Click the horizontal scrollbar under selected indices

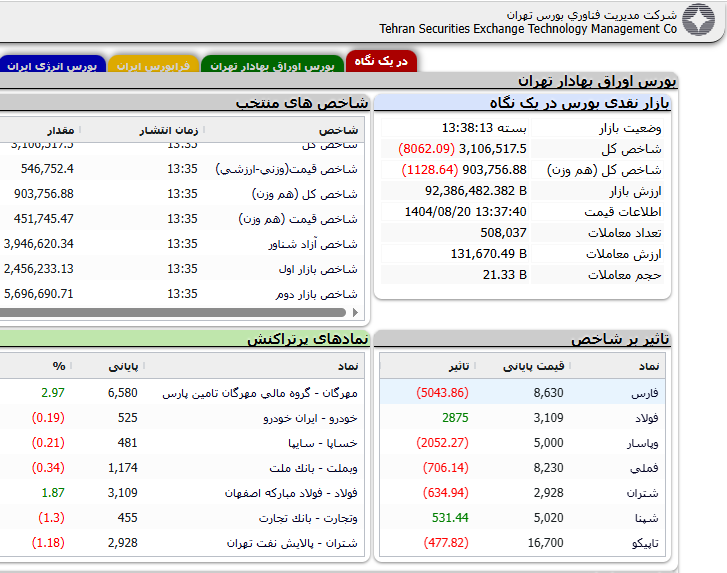pos(172,312)
